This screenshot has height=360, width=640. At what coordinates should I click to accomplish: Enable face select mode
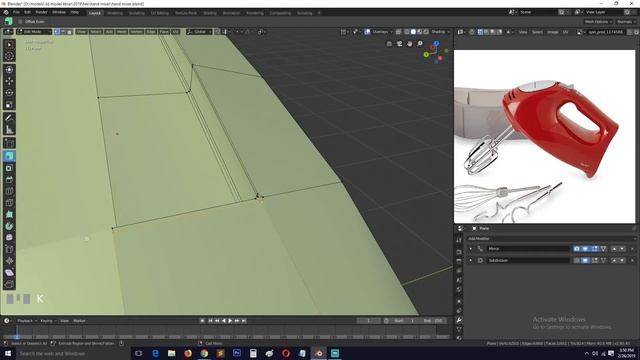coord(69,31)
